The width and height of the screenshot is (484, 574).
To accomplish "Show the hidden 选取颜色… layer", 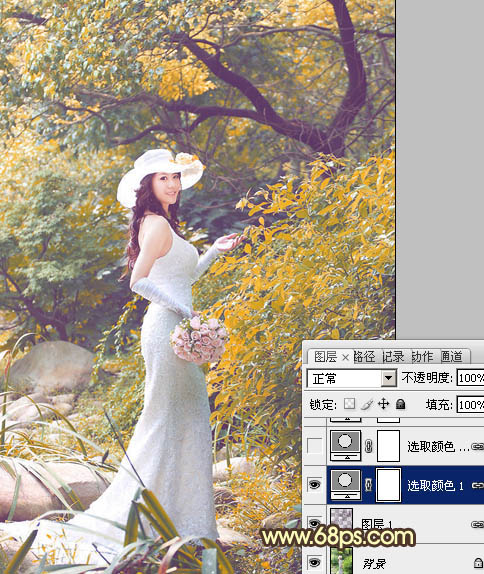I will coord(314,446).
